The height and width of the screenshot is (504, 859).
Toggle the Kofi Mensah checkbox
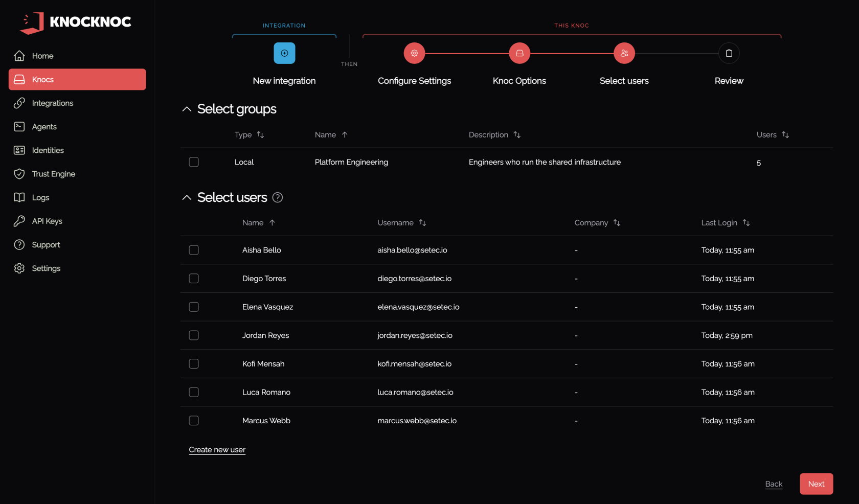[x=194, y=364]
